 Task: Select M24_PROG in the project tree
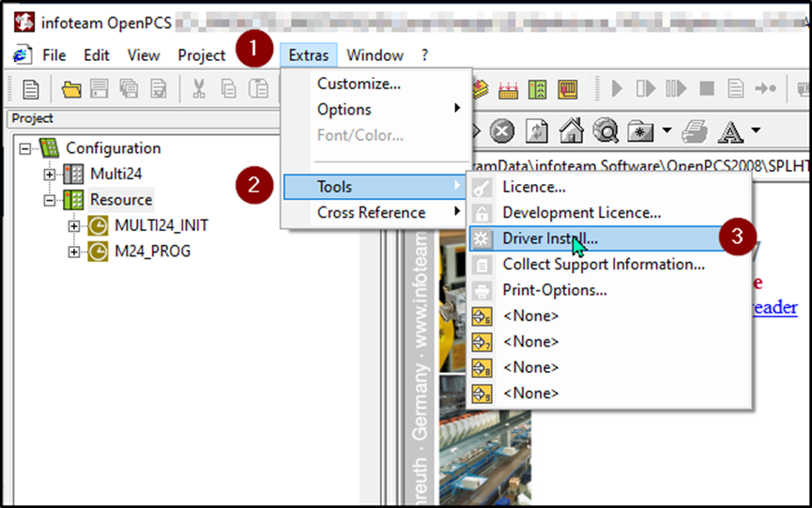pos(152,252)
